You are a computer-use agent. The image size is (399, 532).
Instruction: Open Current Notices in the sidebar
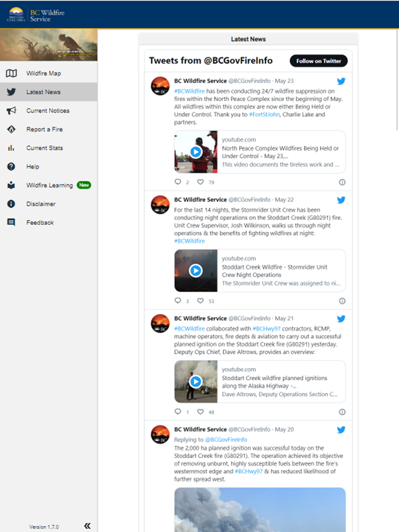(48, 111)
